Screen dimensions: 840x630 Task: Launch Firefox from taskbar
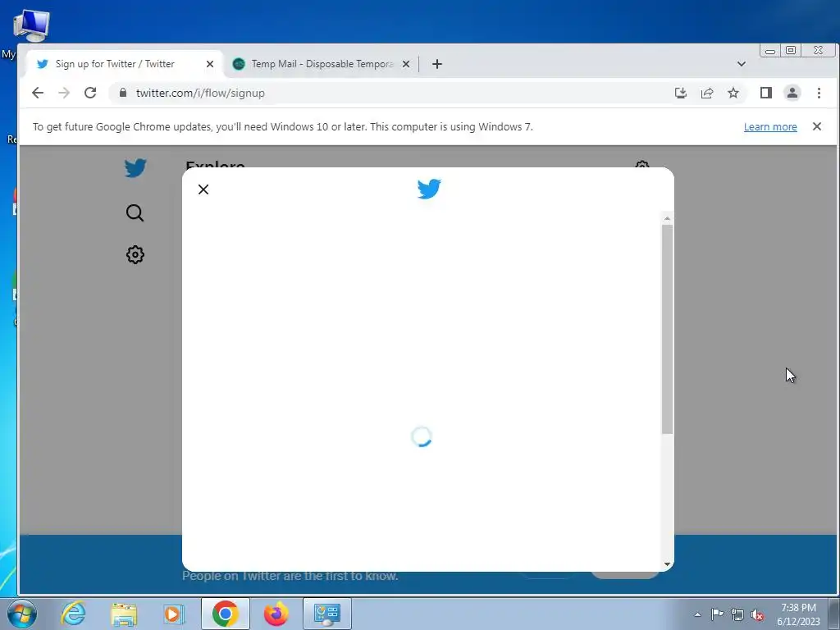pyautogui.click(x=276, y=614)
